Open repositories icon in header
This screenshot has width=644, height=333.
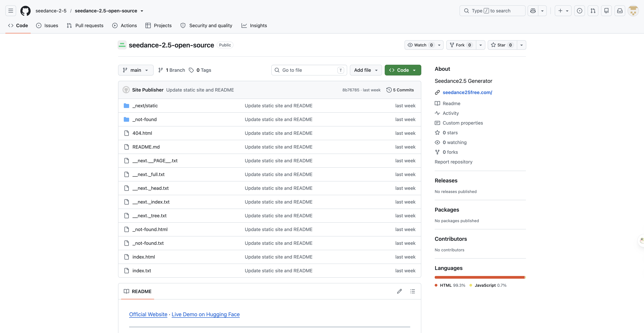[606, 11]
